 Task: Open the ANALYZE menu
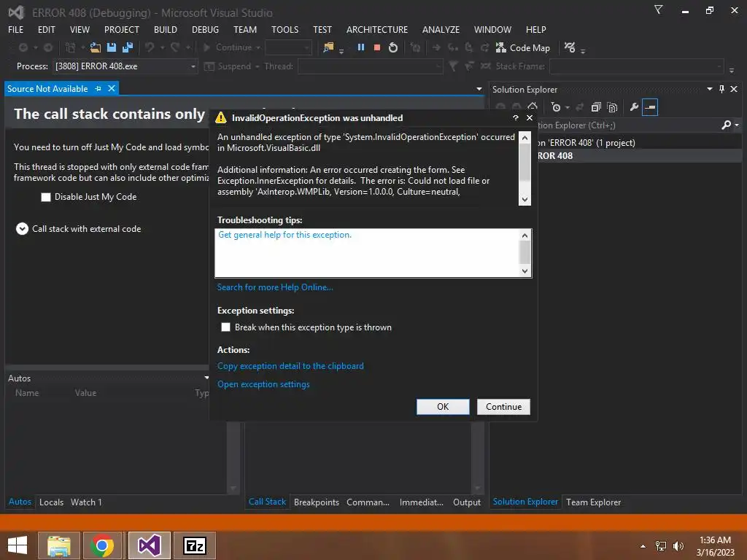pyautogui.click(x=441, y=29)
